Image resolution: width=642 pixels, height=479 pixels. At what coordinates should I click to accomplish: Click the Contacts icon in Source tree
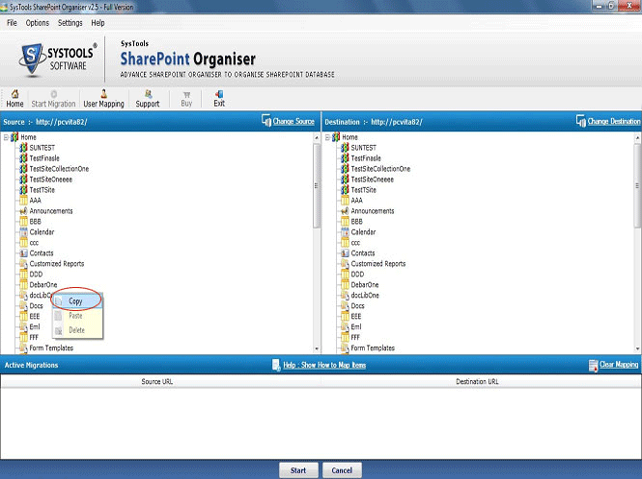point(24,253)
